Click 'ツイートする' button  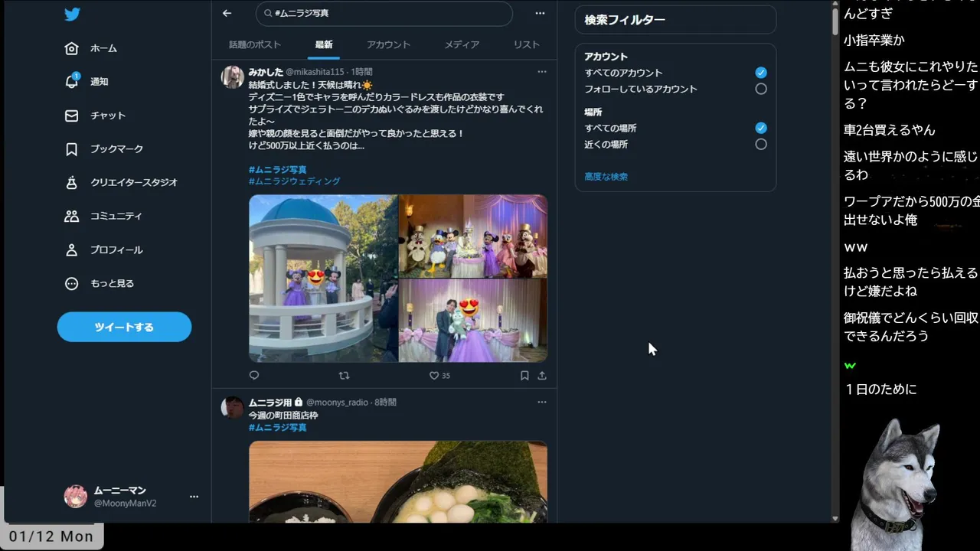pyautogui.click(x=124, y=327)
